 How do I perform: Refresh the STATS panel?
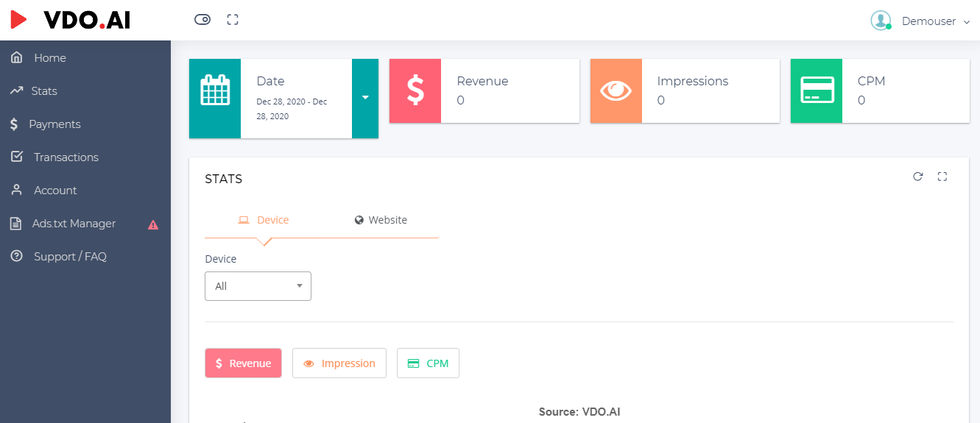point(917,177)
